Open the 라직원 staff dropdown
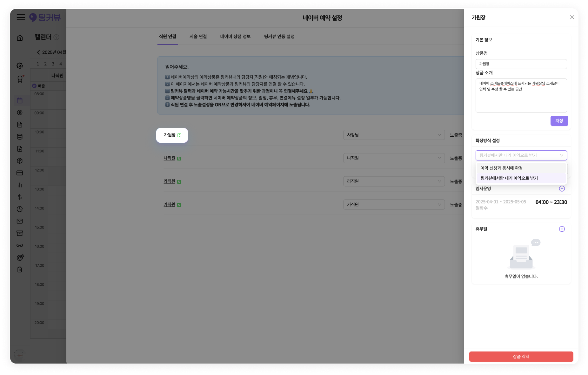This screenshot has height=375, width=588. coord(394,181)
